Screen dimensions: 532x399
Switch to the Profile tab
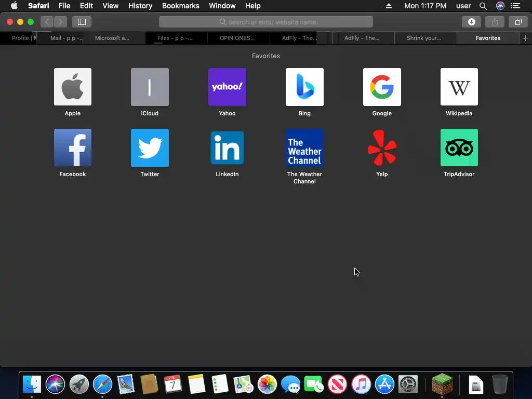coord(19,38)
